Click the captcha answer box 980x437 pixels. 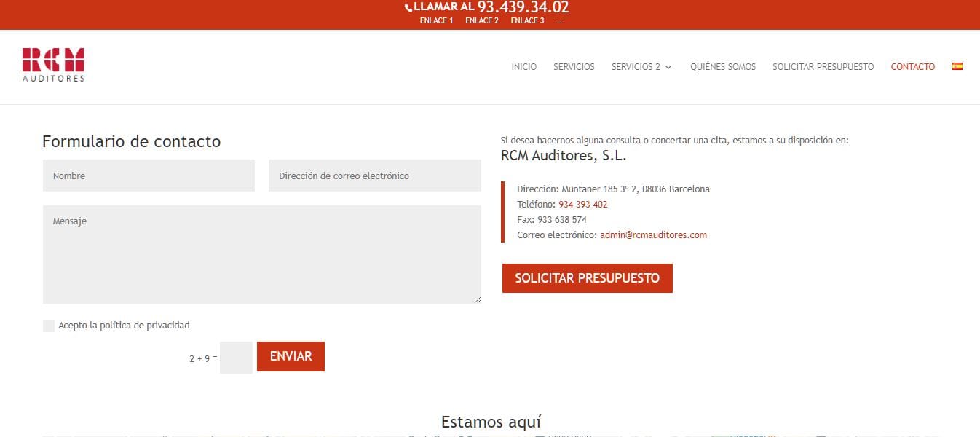pos(236,358)
